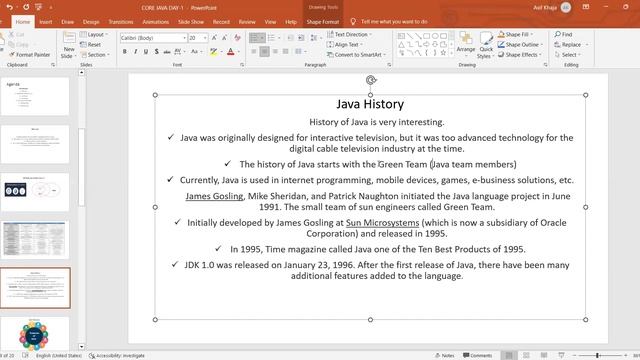The width and height of the screenshot is (640, 360).
Task: Open the Text Direction dropdown
Action: tap(349, 34)
